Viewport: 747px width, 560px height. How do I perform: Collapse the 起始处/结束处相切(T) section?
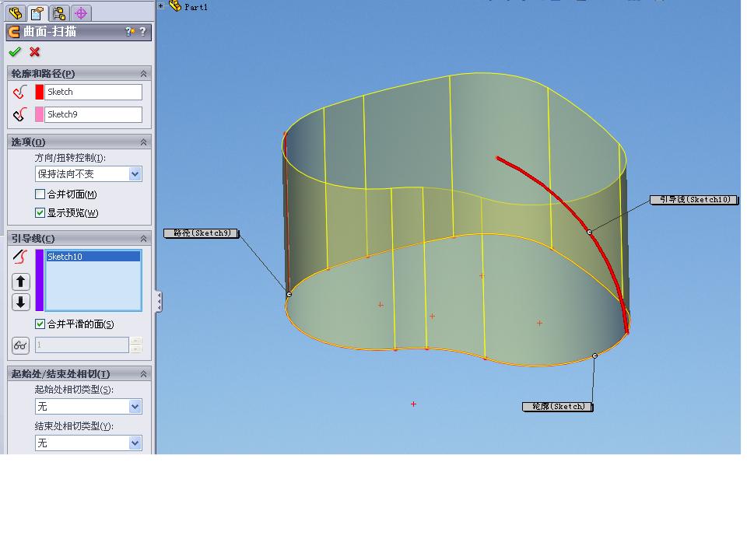[143, 374]
